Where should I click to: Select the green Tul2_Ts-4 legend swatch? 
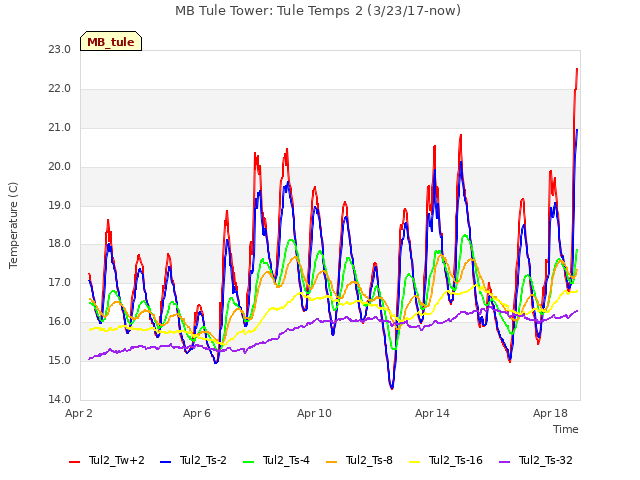coord(249,461)
